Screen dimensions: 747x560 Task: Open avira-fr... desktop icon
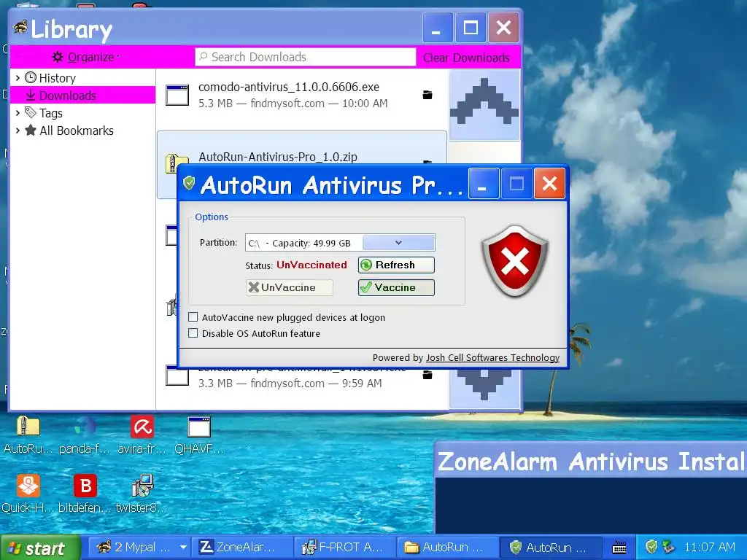click(142, 435)
